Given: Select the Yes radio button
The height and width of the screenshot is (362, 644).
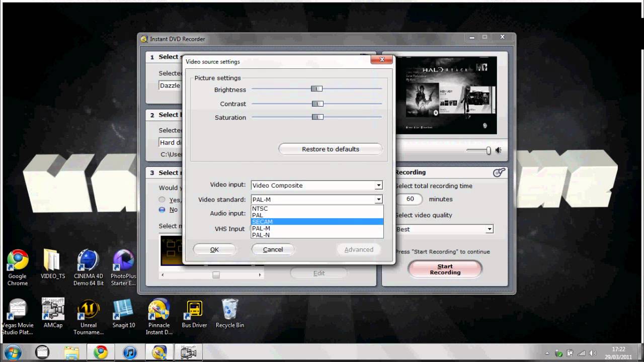Looking at the screenshot, I should (x=162, y=200).
